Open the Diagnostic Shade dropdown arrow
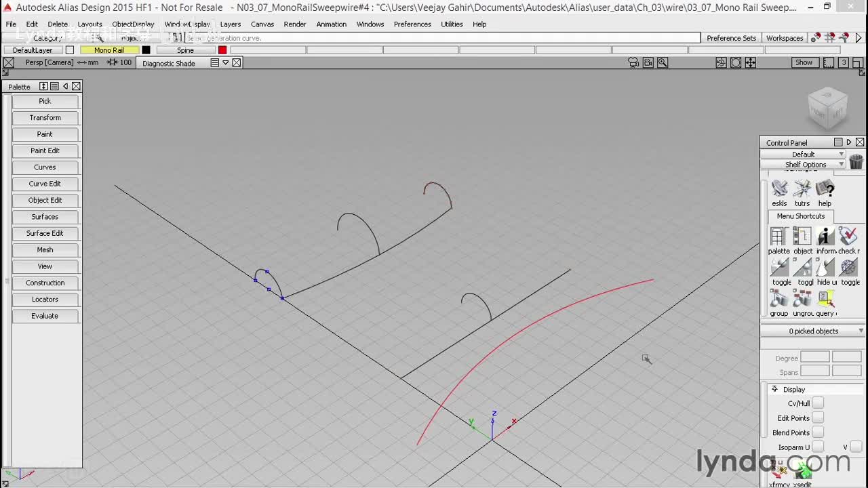This screenshot has width=868, height=488. (x=226, y=62)
